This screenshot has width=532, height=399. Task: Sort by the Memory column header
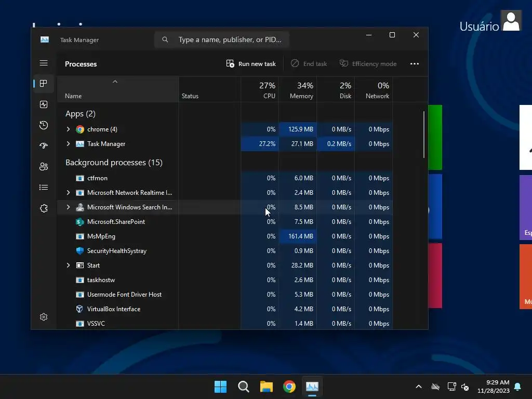[x=298, y=90]
